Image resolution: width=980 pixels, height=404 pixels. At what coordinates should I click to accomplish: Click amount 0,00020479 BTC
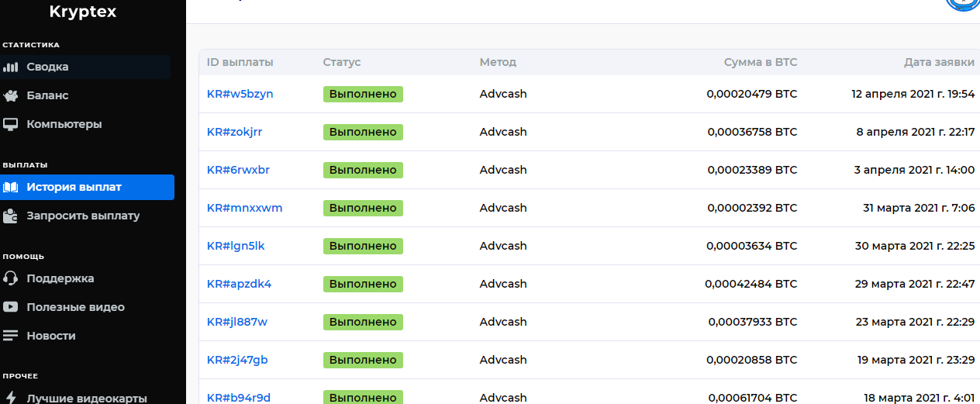click(751, 94)
